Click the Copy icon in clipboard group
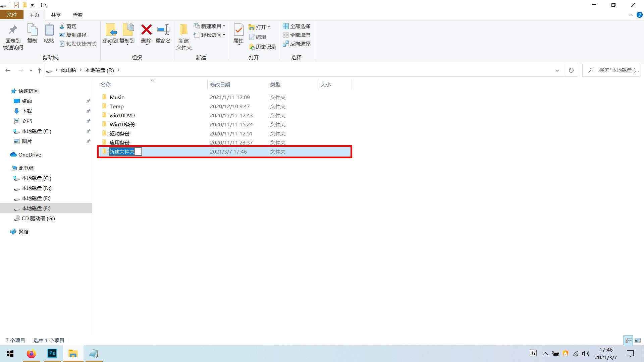The image size is (644, 362). coord(32,30)
